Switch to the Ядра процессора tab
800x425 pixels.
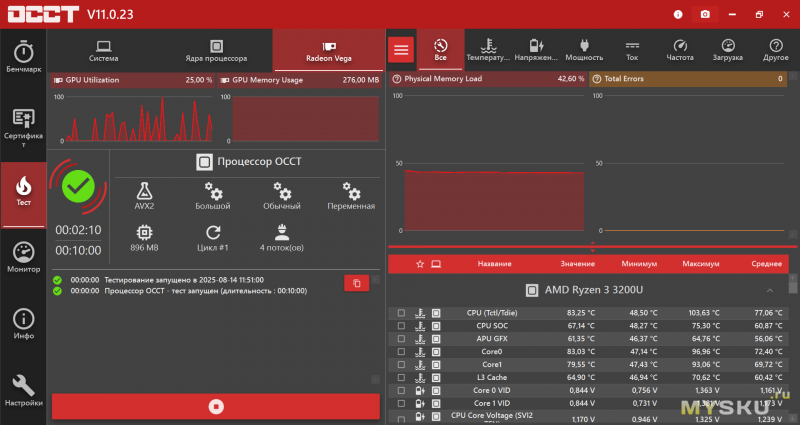click(x=216, y=51)
